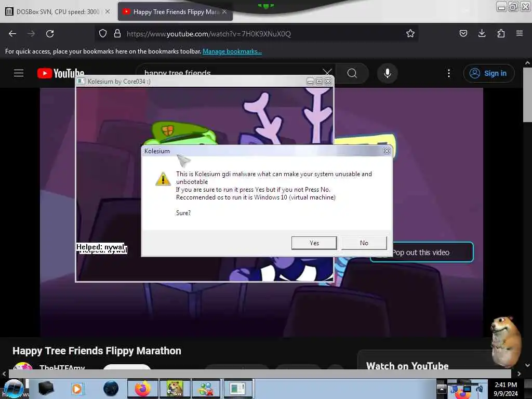Open the dark globe taskbar icon
The width and height of the screenshot is (532, 399).
coord(111,389)
